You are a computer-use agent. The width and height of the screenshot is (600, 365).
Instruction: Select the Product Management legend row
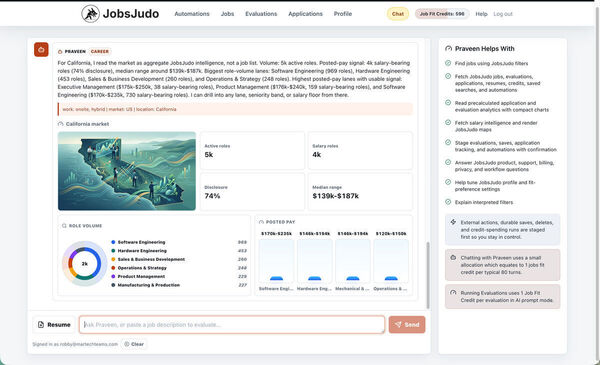pos(179,276)
